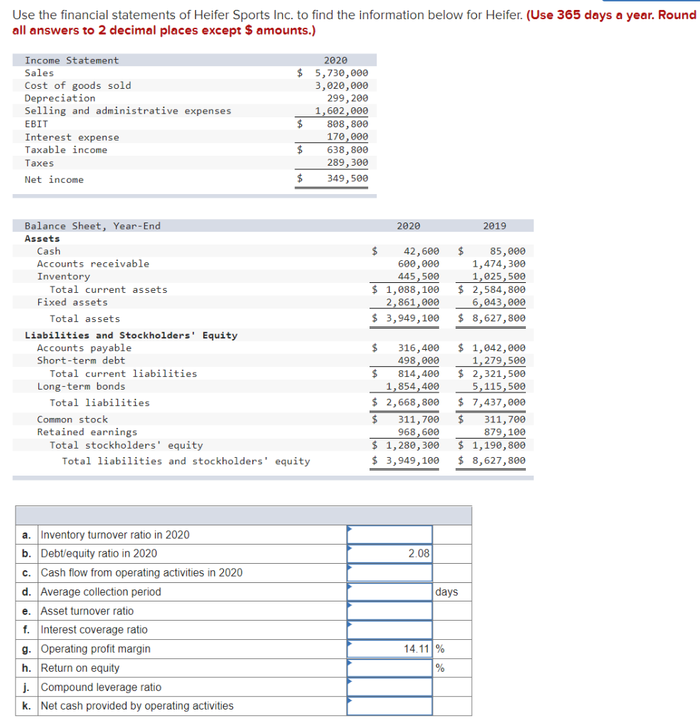Select the Cash flow from operating activities box
Screen dimensions: 700x728
pos(390,572)
